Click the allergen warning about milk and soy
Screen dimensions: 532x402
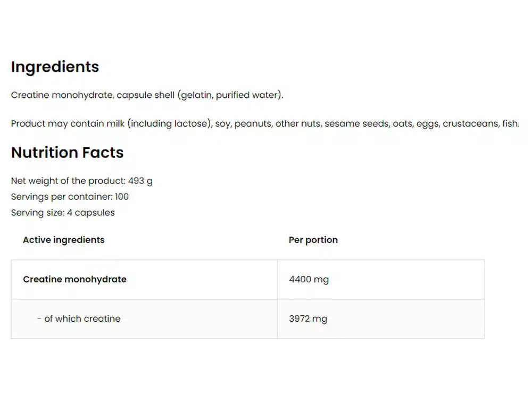coord(265,123)
